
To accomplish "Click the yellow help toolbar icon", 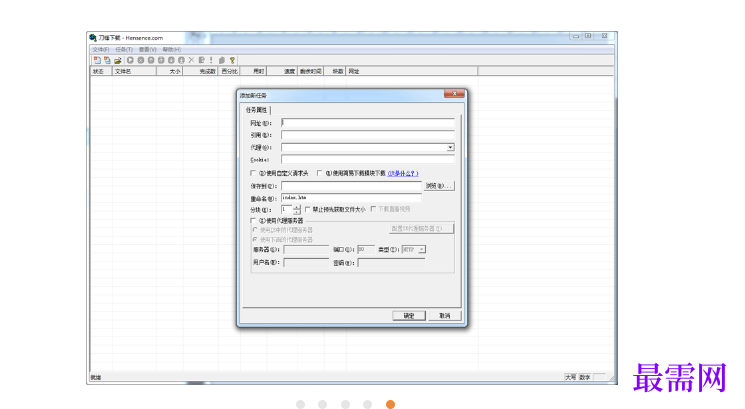I will point(232,60).
